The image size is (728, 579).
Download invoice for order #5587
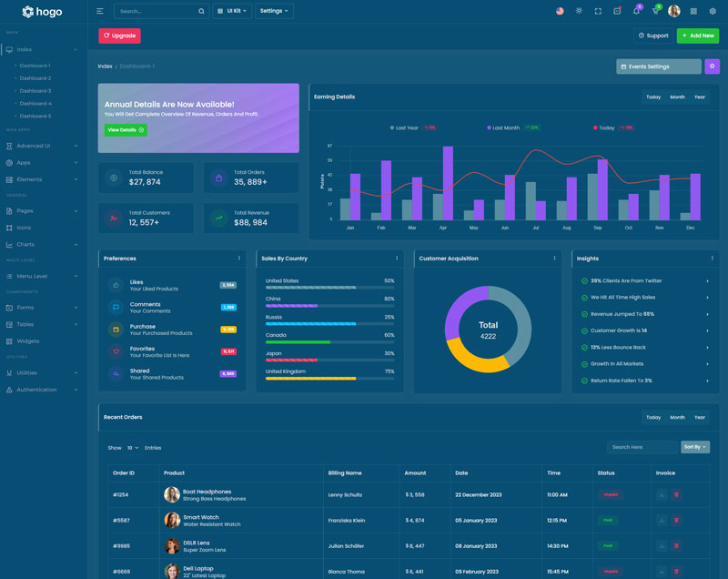662,520
